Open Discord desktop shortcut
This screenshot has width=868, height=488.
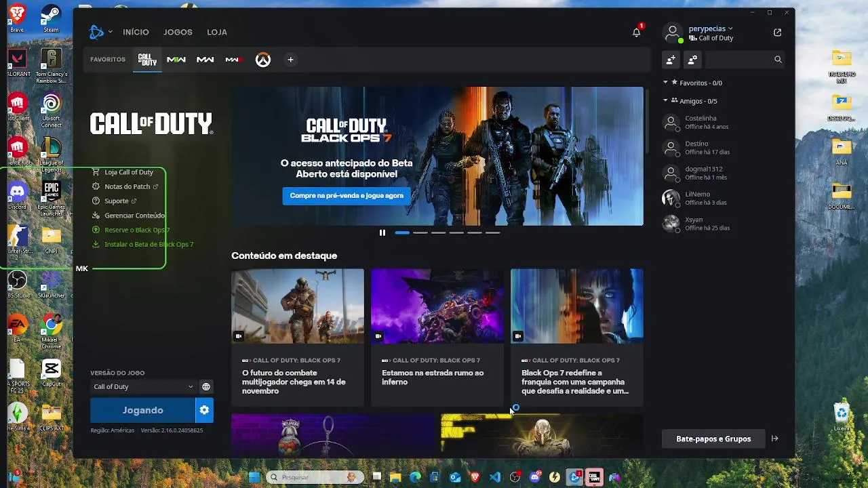pyautogui.click(x=17, y=195)
